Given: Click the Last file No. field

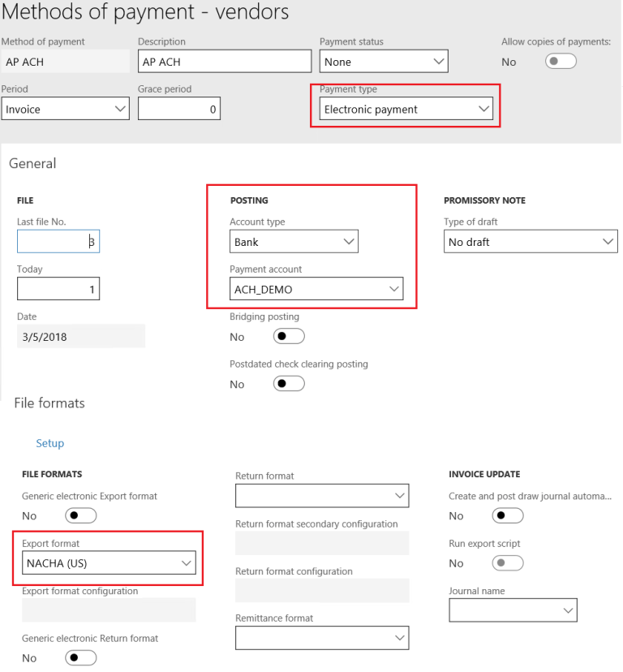Looking at the screenshot, I should tap(58, 242).
